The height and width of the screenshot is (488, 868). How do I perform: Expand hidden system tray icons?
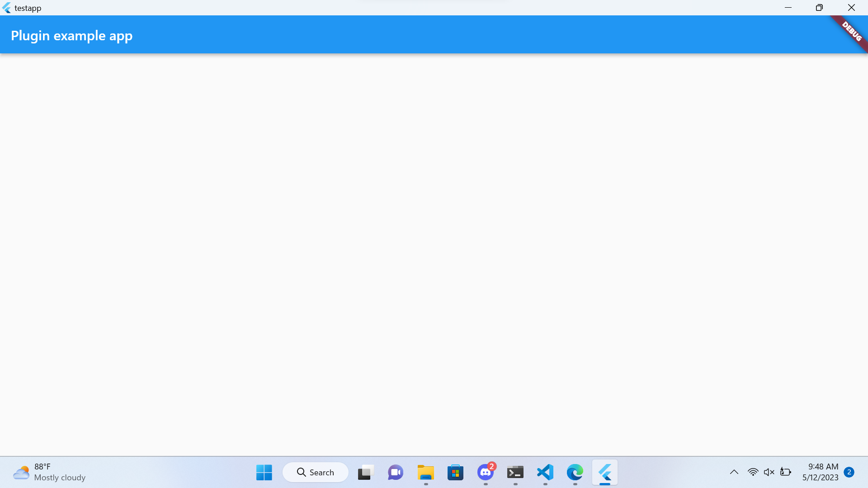coord(734,472)
